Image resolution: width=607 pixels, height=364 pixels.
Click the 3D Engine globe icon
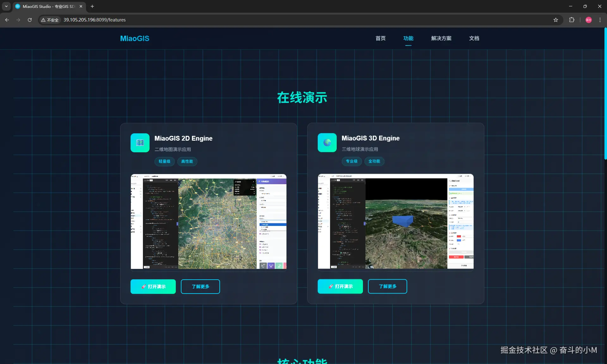(x=327, y=143)
